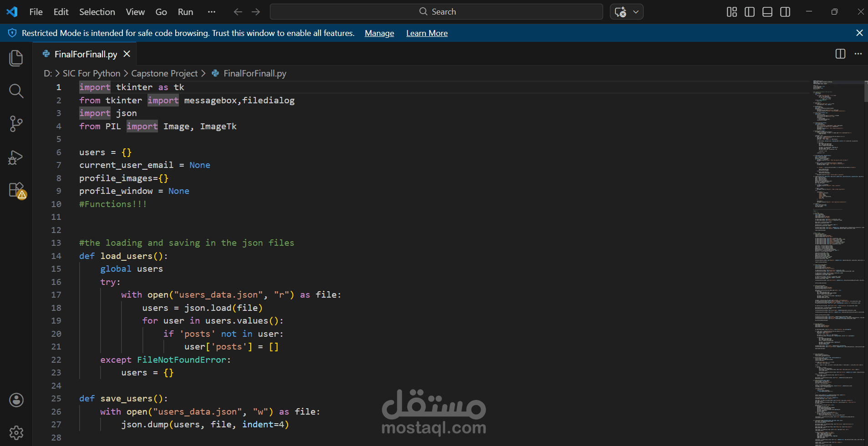Click 'profile_window' on line 9
This screenshot has width=868, height=446.
116,191
